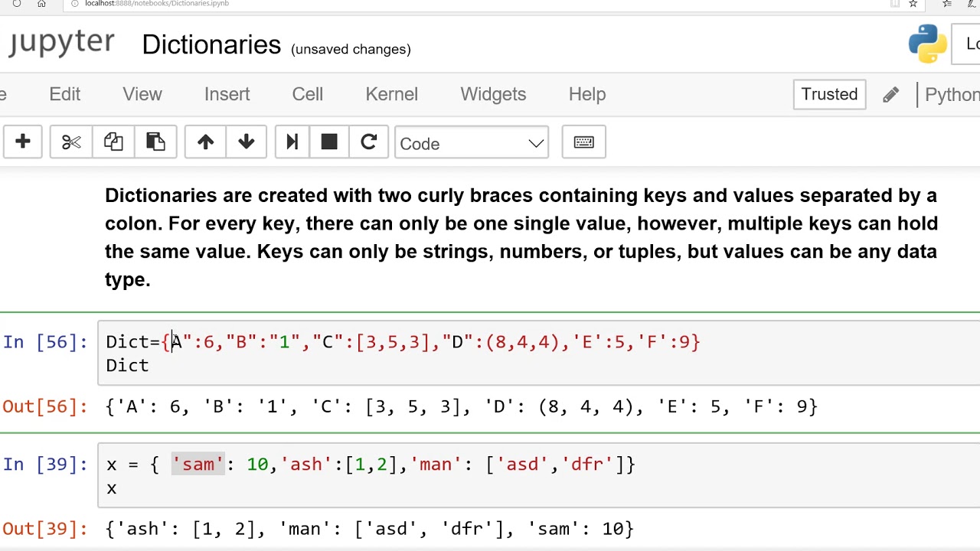Paste cells below using the clipboard icon

pyautogui.click(x=155, y=142)
